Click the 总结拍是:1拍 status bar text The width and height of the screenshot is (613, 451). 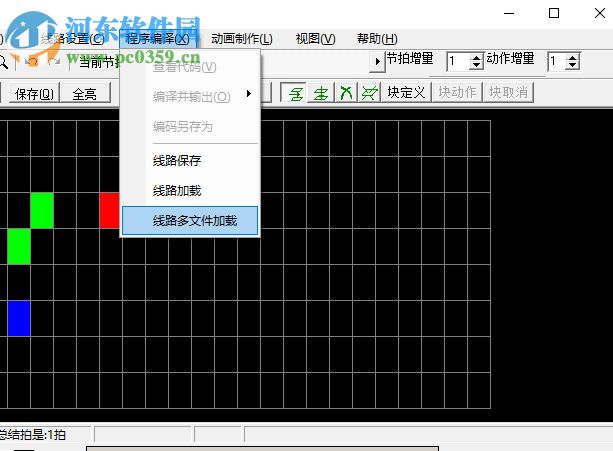click(32, 435)
